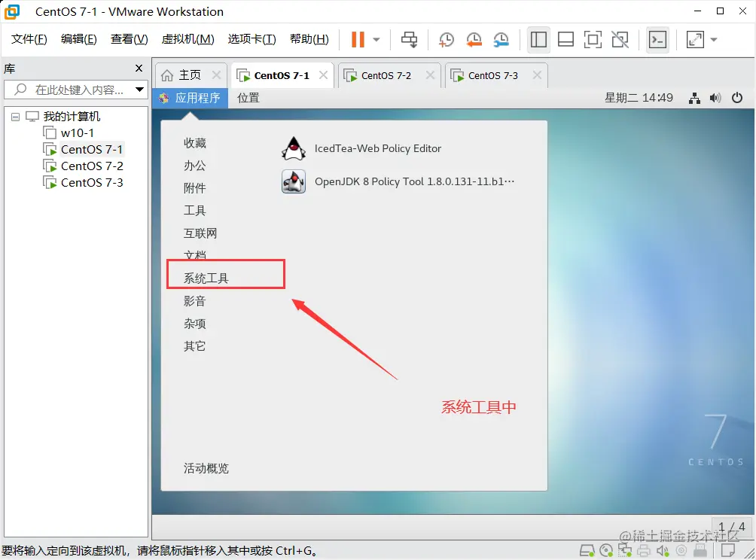
Task: Click the message log status icon
Action: [x=727, y=550]
